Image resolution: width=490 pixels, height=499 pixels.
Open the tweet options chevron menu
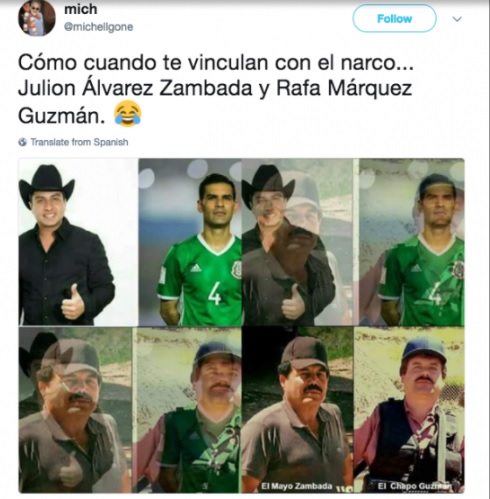point(457,19)
